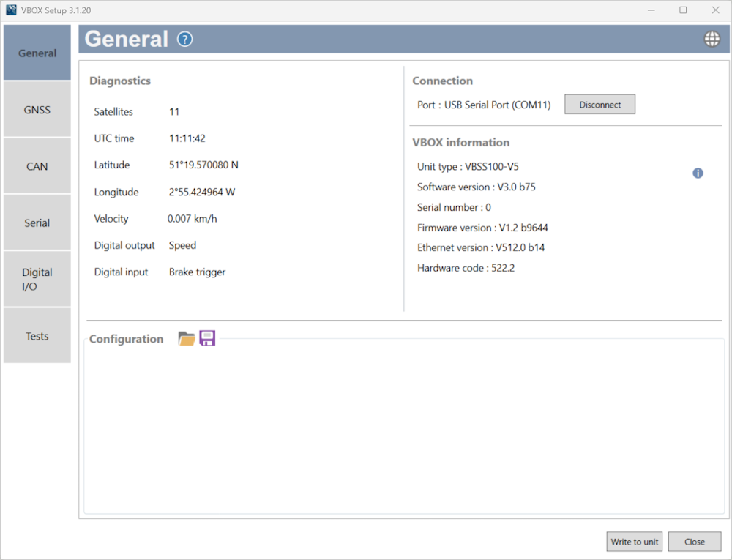The height and width of the screenshot is (560, 732).
Task: Maximize the VBOX Setup window
Action: [683, 10]
